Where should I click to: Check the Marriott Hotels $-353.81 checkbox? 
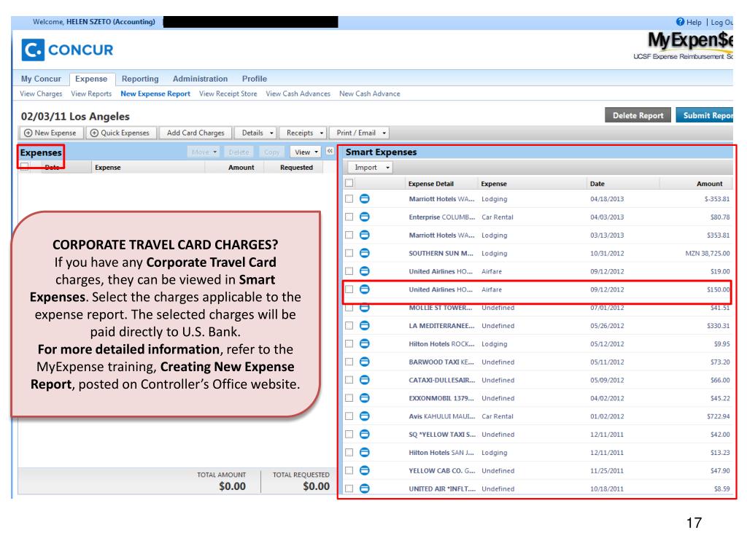click(x=349, y=198)
